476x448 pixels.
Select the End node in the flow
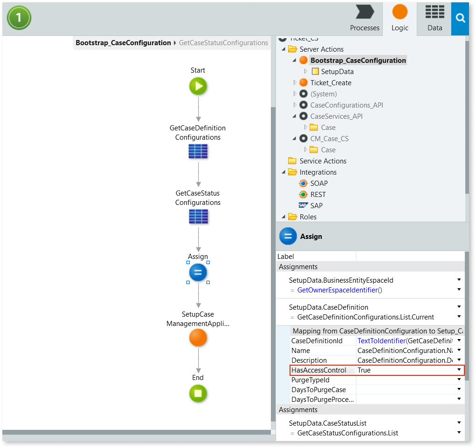pos(198,394)
